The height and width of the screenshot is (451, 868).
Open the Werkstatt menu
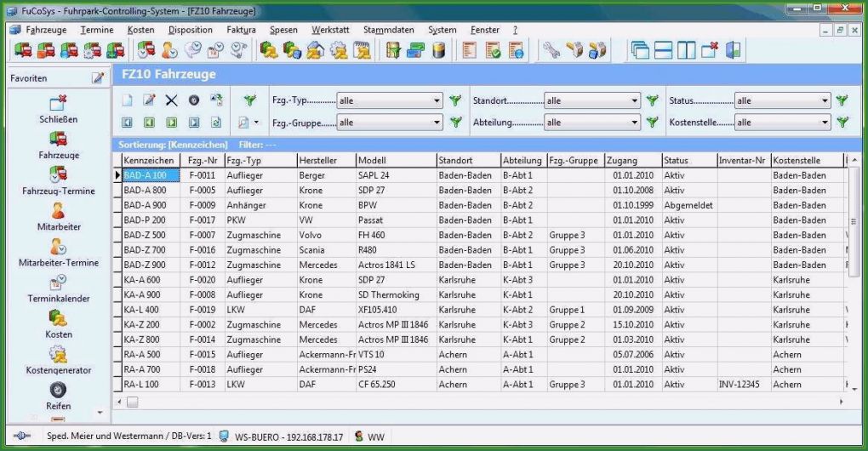pyautogui.click(x=329, y=30)
